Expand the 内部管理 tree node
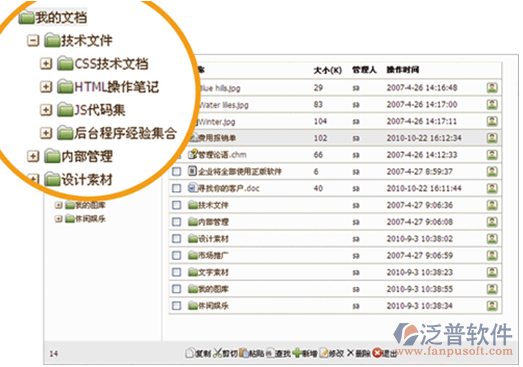 [x=33, y=156]
